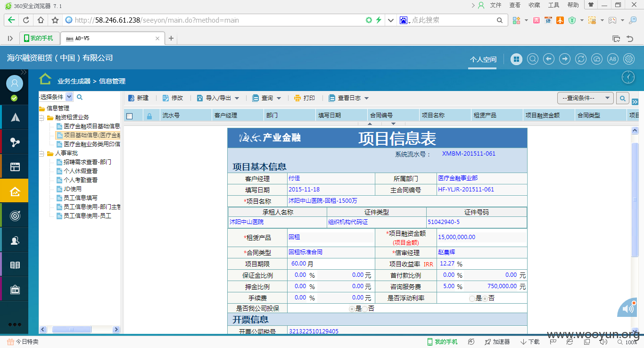Click the scroll-right arrow of the tree panel scrollbar
Screen dimensions: 644x348
point(116,330)
